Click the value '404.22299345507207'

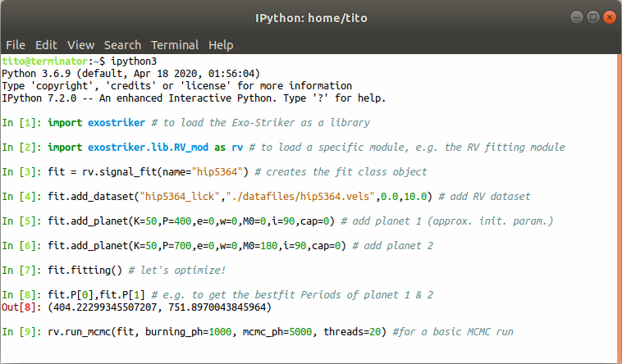(x=105, y=307)
